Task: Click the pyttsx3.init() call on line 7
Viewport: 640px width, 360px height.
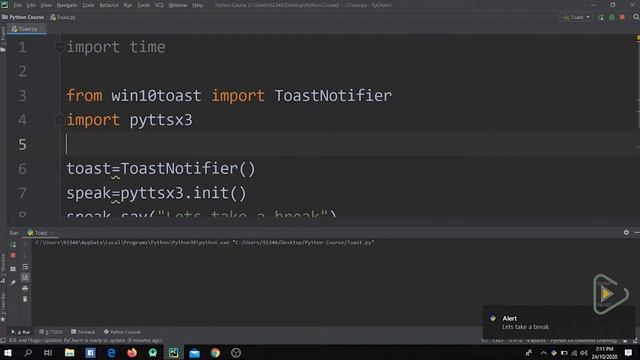Action: 183,193
